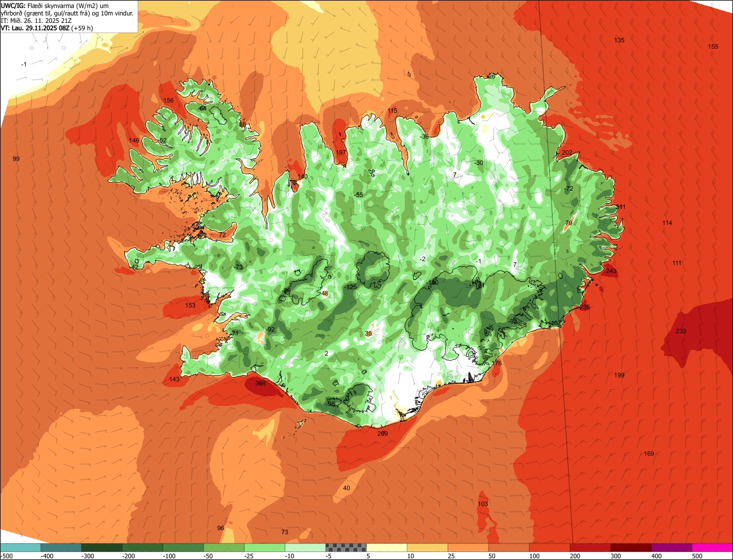Click the flux value '243' on the east coast
Viewport: 733px width, 560px height.
(611, 271)
